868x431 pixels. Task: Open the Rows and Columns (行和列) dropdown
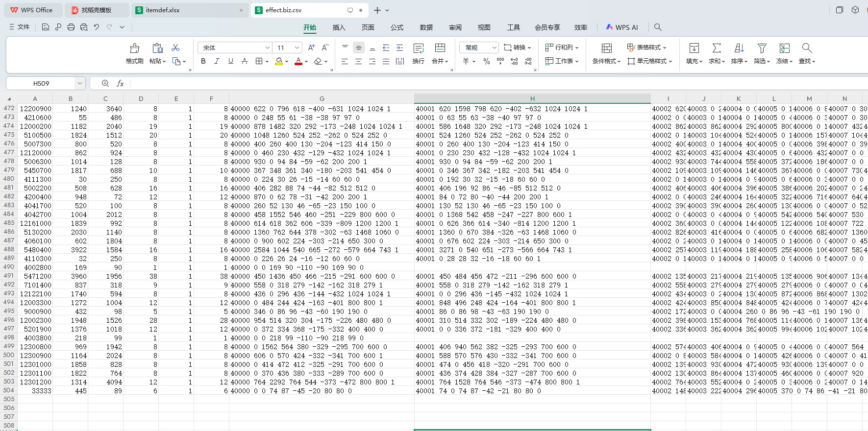(562, 48)
